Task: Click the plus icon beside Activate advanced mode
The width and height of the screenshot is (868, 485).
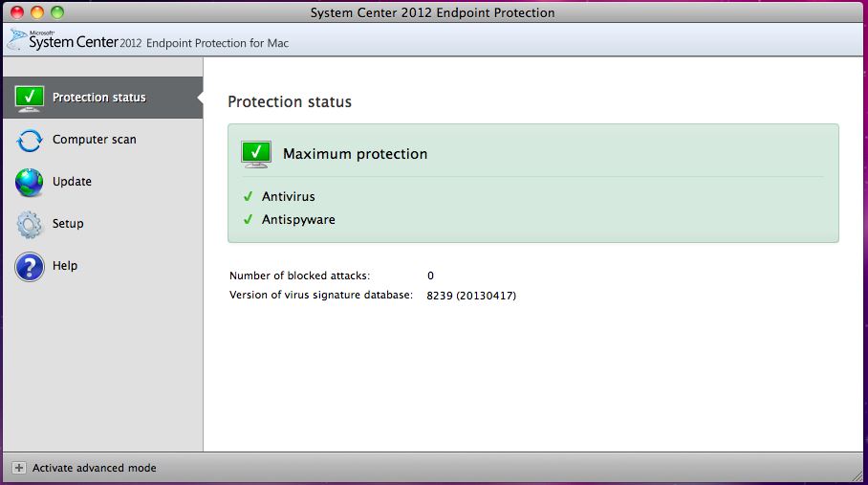Action: [19, 468]
